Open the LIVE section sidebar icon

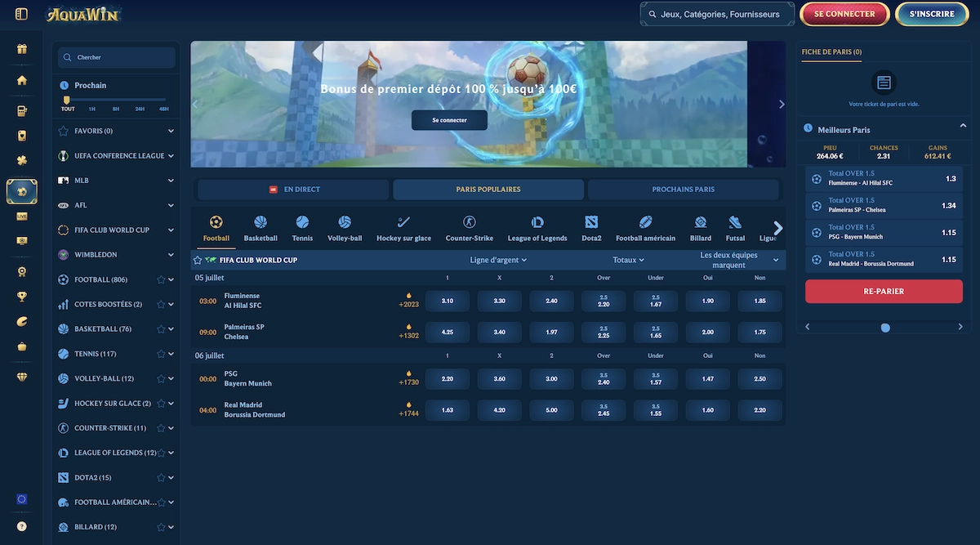tap(22, 217)
